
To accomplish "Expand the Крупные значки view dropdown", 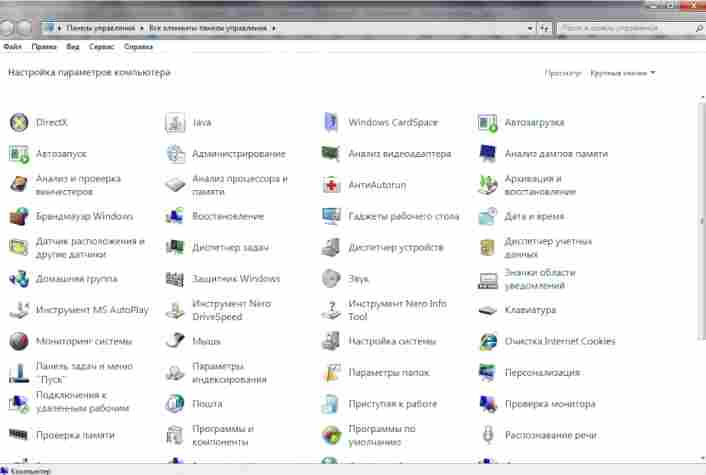I will click(x=623, y=73).
